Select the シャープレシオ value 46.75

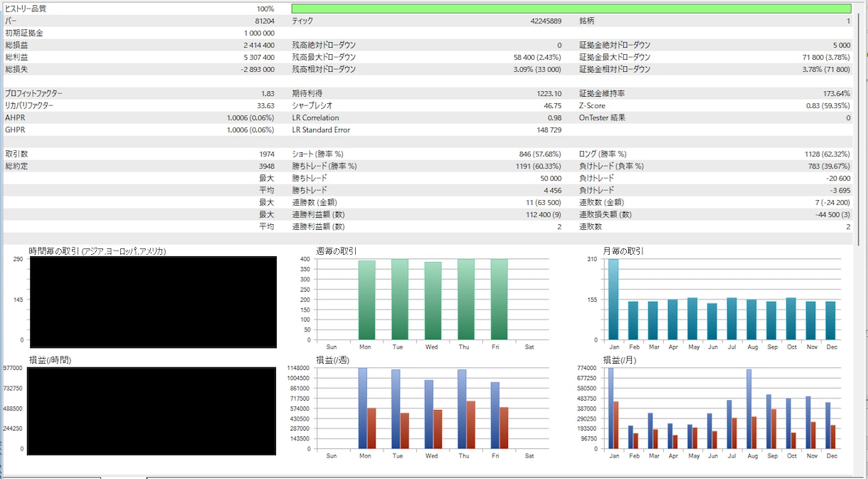(x=553, y=105)
